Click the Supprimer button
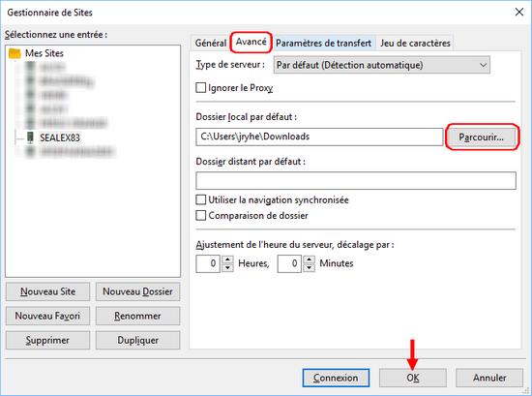Viewport: 532px width, 396px height. [x=47, y=340]
